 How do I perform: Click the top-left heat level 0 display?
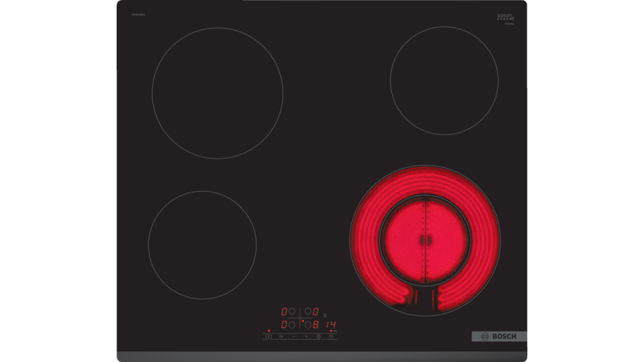click(284, 311)
